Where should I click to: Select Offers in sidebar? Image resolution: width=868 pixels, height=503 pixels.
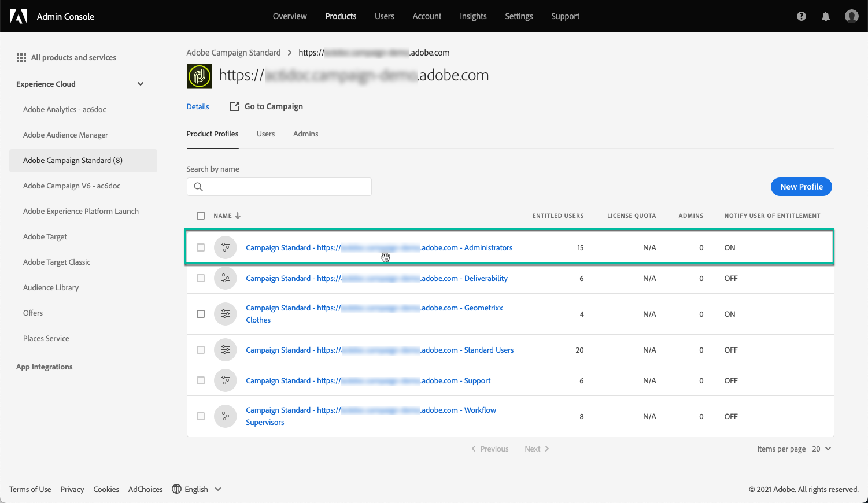(x=33, y=313)
